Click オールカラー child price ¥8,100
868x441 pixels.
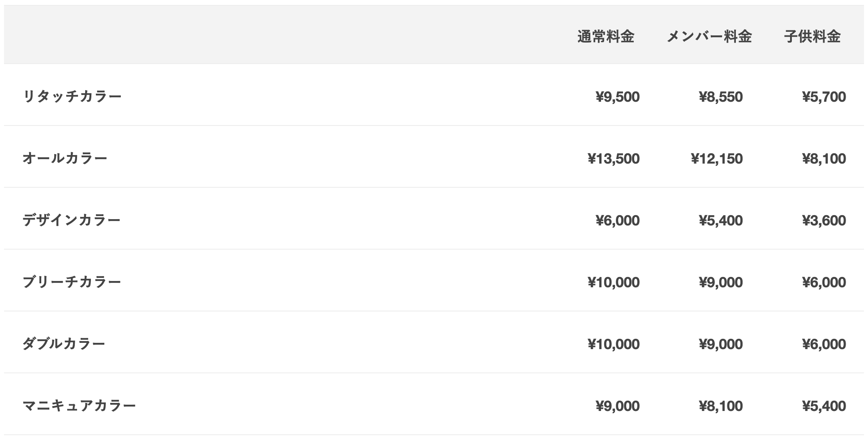pos(824,159)
